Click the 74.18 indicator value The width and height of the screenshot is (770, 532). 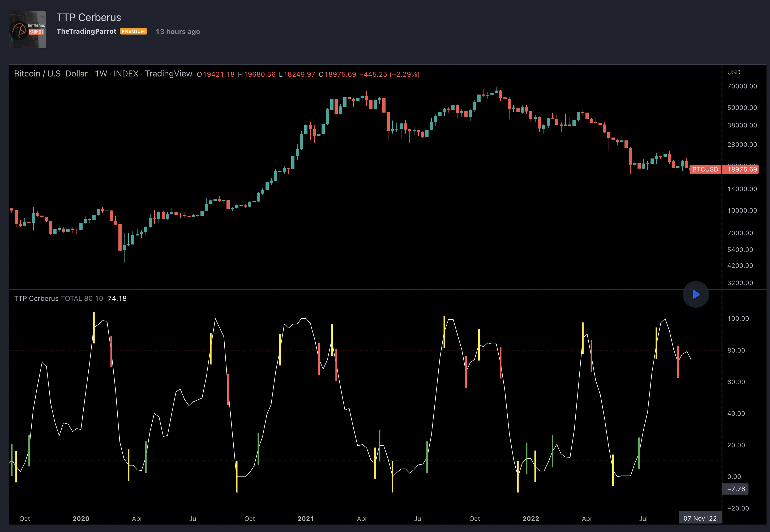pos(117,298)
